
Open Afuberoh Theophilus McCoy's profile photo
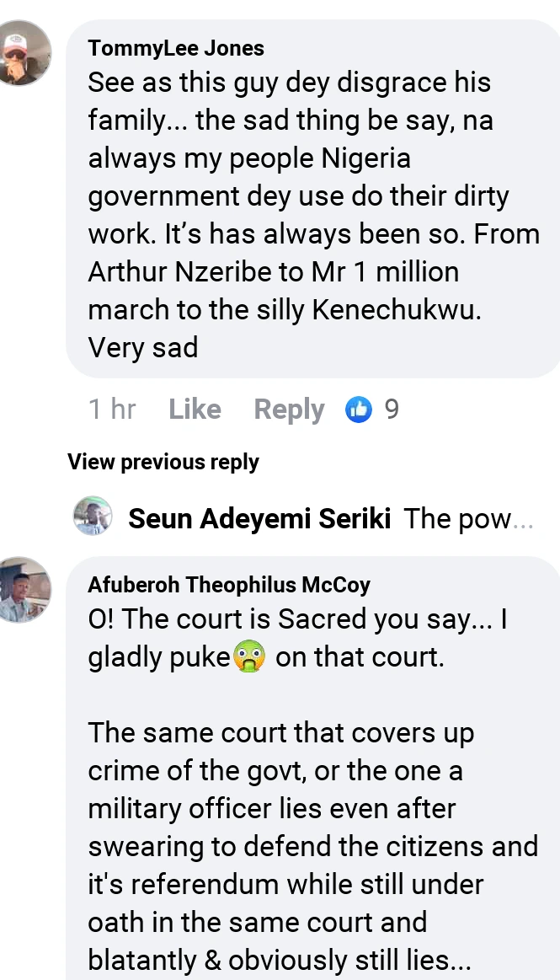[24, 589]
